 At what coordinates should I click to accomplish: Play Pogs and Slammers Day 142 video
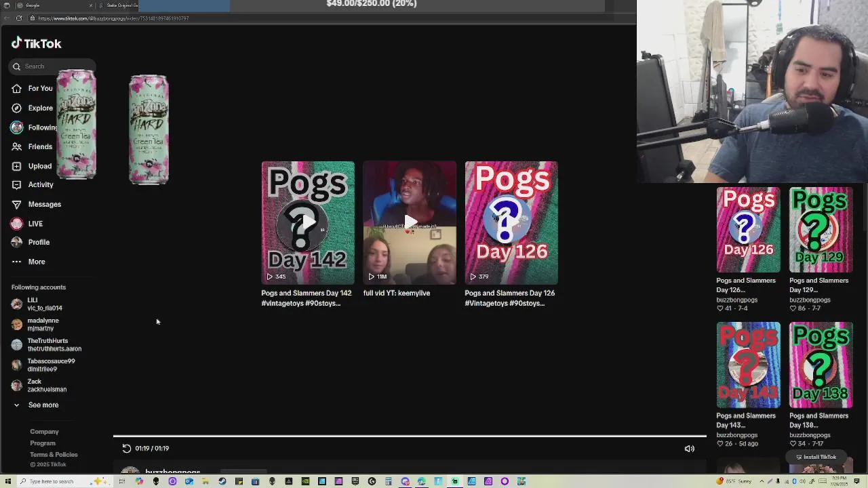308,222
